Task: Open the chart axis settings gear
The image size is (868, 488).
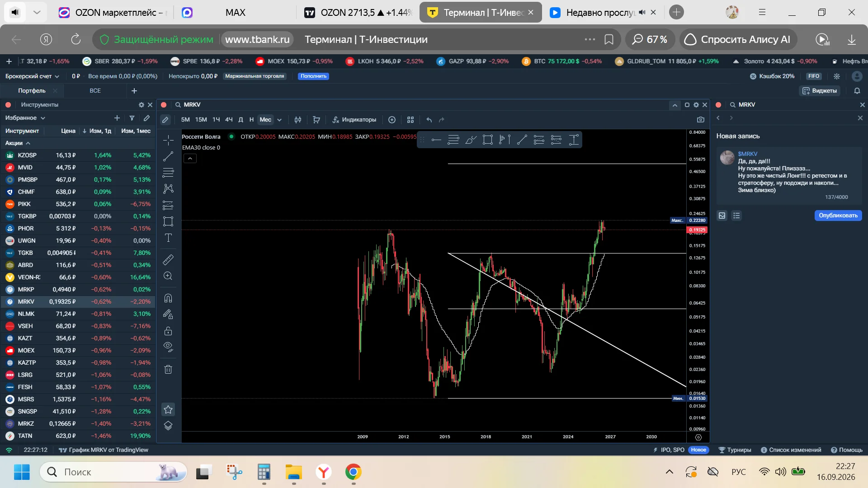Action: 698,437
